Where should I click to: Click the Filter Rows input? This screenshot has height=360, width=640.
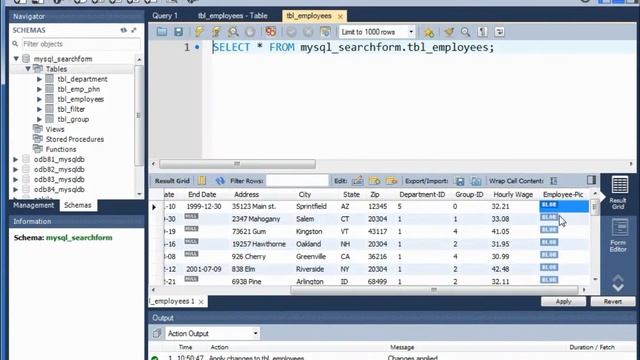[297, 181]
